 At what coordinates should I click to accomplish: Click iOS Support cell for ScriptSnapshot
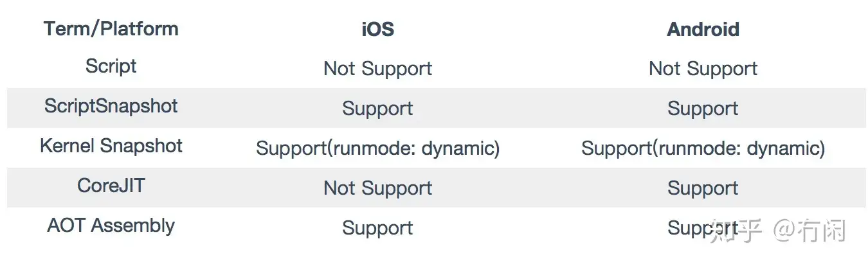pyautogui.click(x=377, y=109)
